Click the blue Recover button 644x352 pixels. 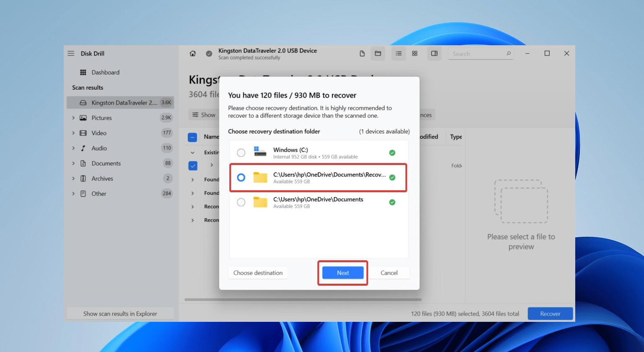click(550, 314)
